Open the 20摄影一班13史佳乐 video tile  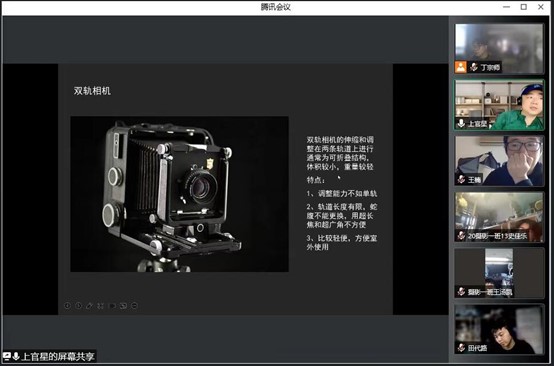point(499,217)
